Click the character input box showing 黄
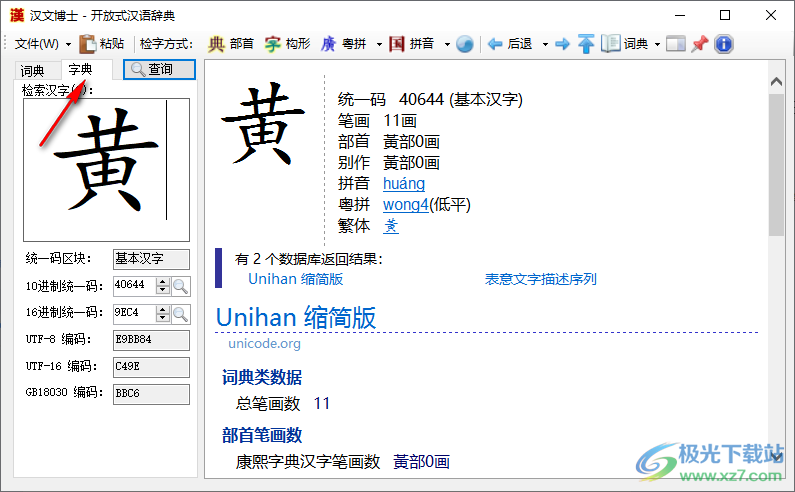The width and height of the screenshot is (795, 492). pos(106,170)
